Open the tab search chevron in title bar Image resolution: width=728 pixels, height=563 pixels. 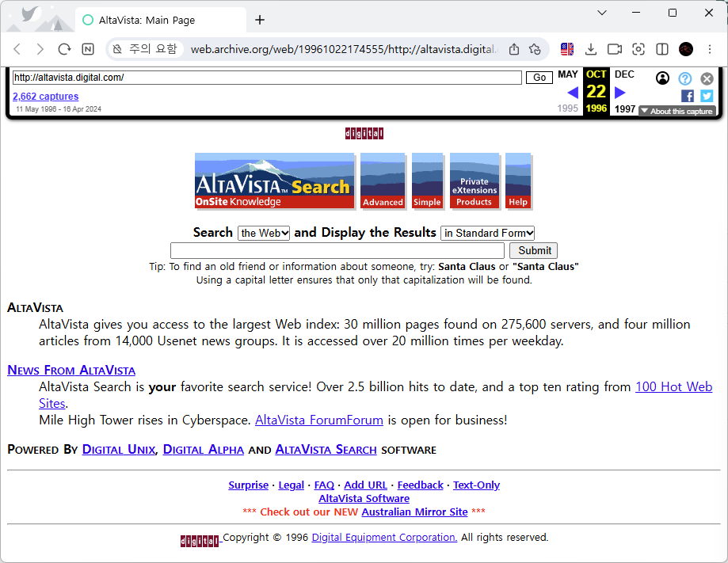point(602,13)
